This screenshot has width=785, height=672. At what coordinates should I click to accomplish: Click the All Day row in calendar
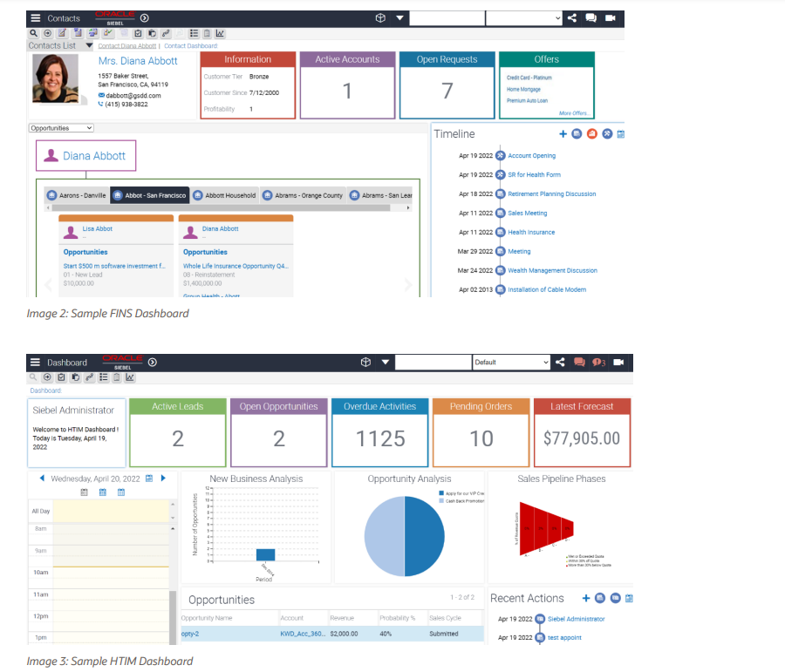[x=99, y=511]
